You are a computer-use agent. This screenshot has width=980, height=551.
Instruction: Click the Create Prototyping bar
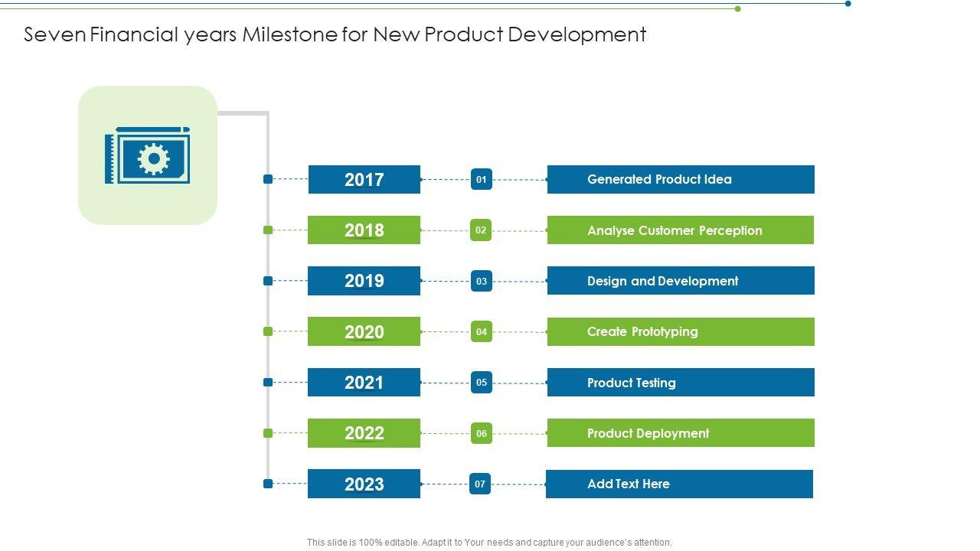pyautogui.click(x=681, y=331)
